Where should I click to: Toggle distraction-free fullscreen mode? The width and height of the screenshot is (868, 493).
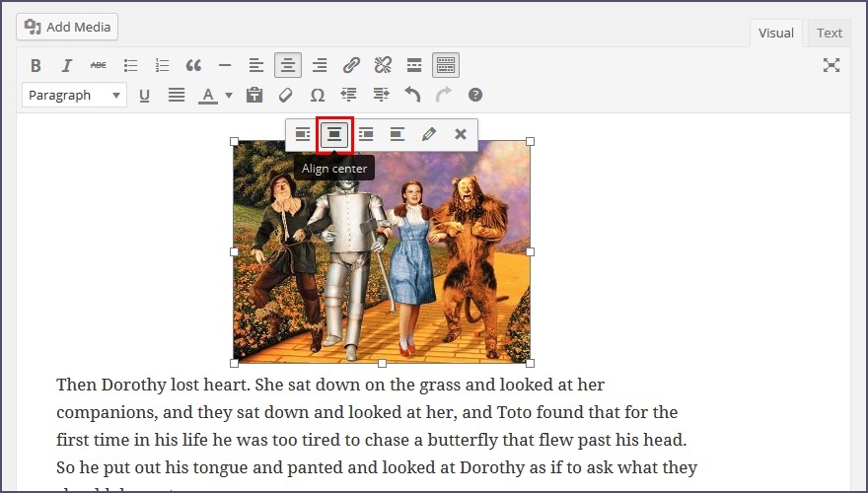click(x=832, y=65)
